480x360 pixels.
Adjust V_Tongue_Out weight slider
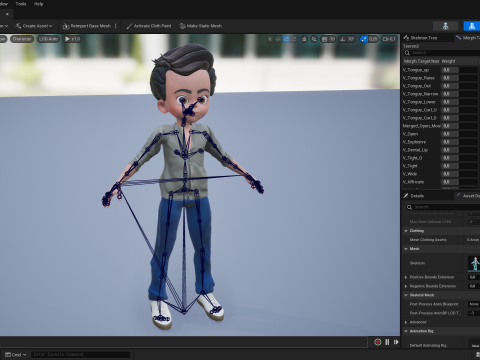click(x=460, y=86)
